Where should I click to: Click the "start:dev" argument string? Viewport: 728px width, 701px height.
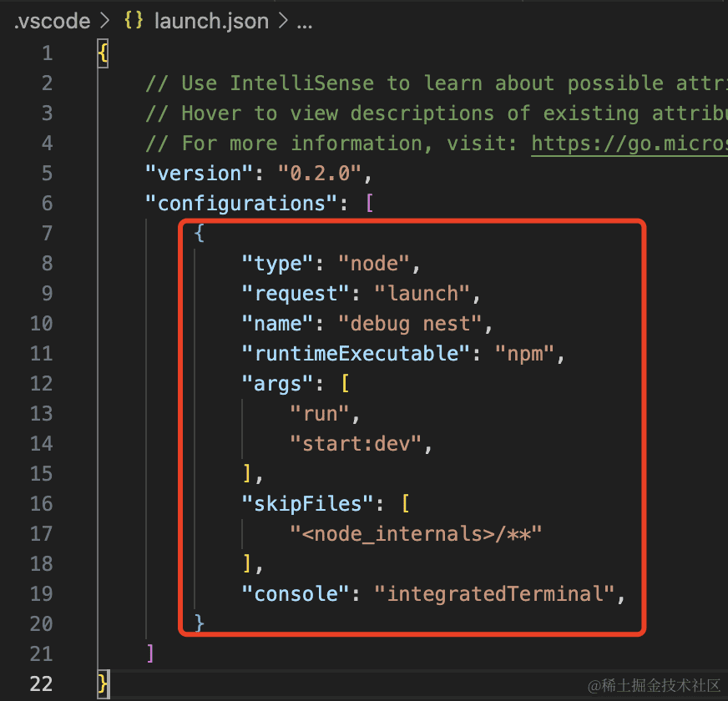coord(356,443)
